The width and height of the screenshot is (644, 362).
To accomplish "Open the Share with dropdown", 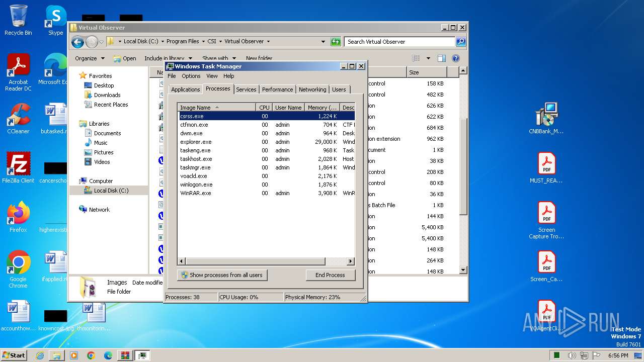I will tap(218, 58).
